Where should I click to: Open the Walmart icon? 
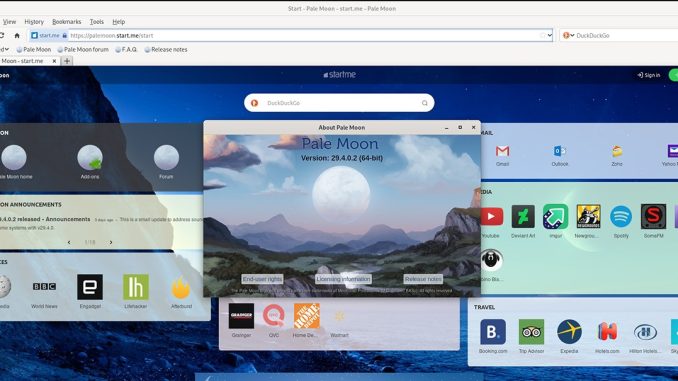point(339,316)
